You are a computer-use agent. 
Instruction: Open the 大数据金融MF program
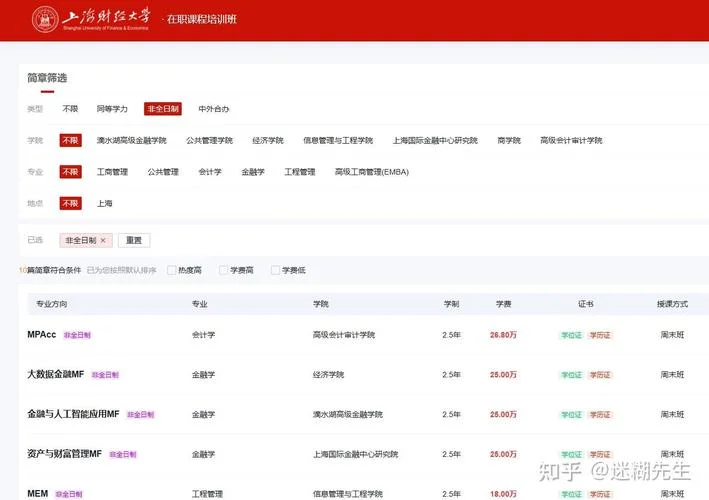[x=56, y=374]
